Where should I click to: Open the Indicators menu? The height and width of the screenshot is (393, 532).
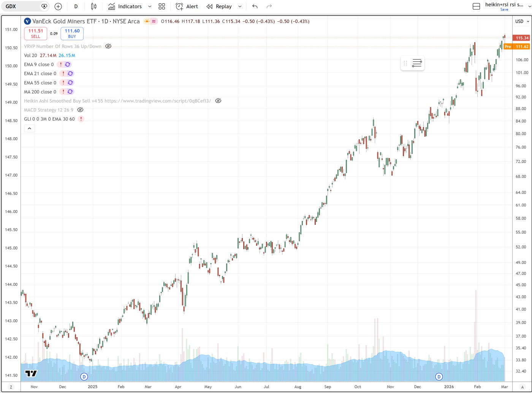click(125, 6)
